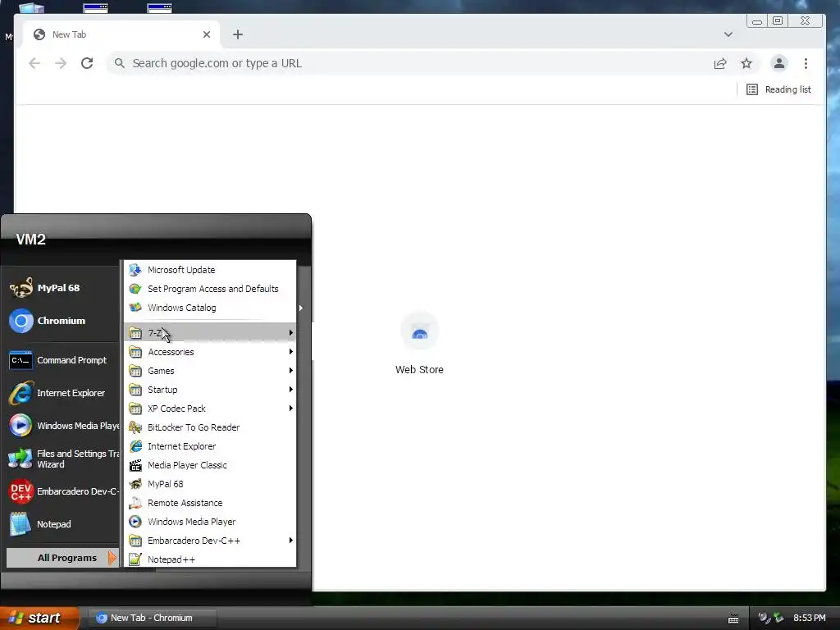Launch Media Player Classic

coord(210,465)
